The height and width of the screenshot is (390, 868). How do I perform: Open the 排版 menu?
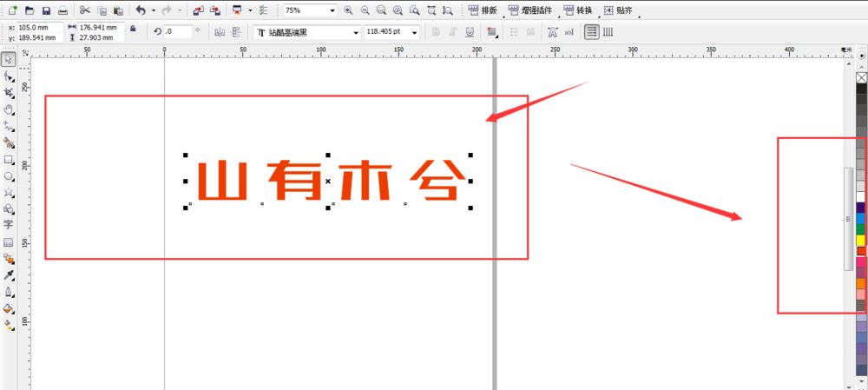click(x=482, y=10)
